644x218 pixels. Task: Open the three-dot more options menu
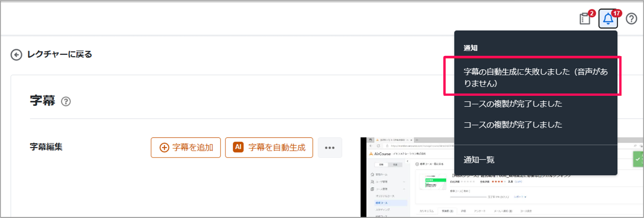click(330, 148)
